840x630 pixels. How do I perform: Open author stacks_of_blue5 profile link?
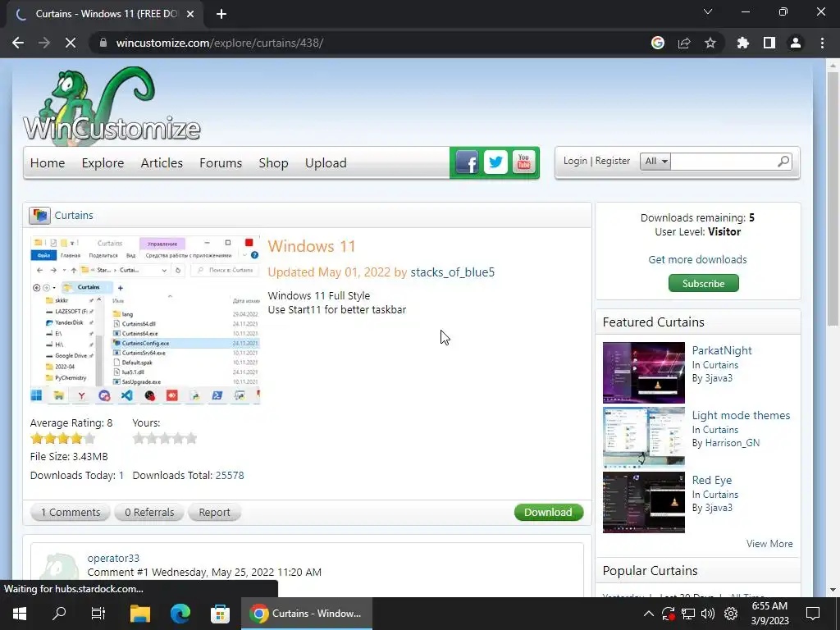point(453,272)
